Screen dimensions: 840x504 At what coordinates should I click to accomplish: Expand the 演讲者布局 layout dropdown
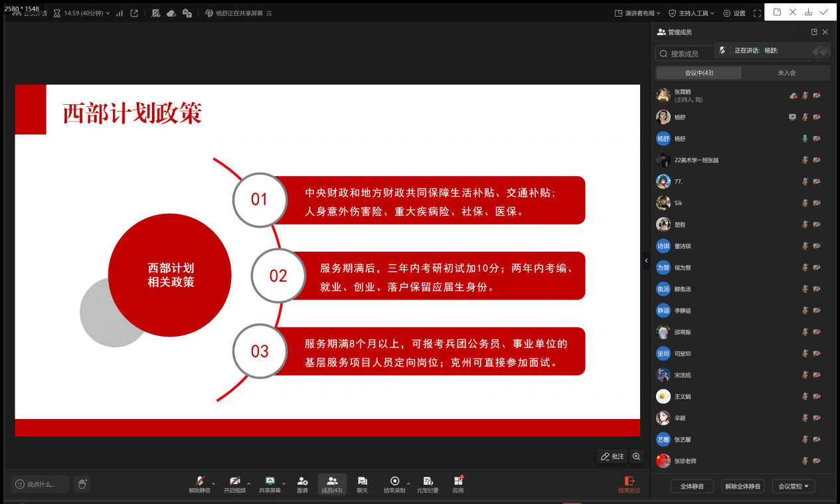pyautogui.click(x=638, y=13)
